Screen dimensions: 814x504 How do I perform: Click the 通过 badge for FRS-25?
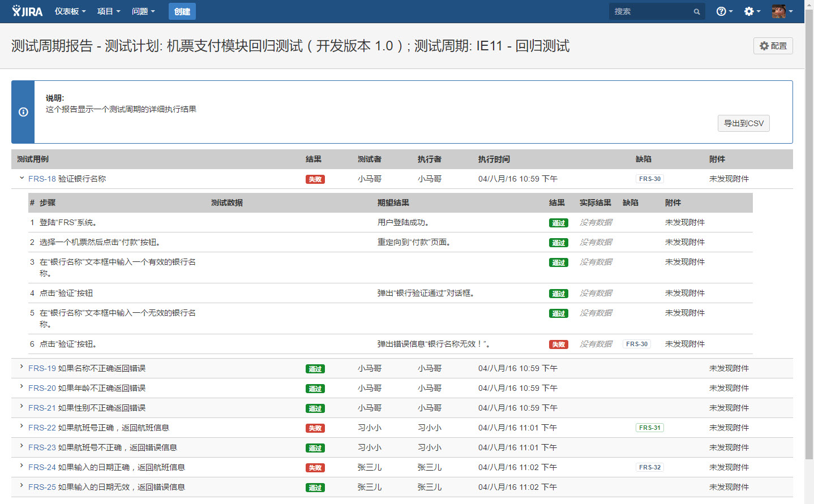pos(315,488)
